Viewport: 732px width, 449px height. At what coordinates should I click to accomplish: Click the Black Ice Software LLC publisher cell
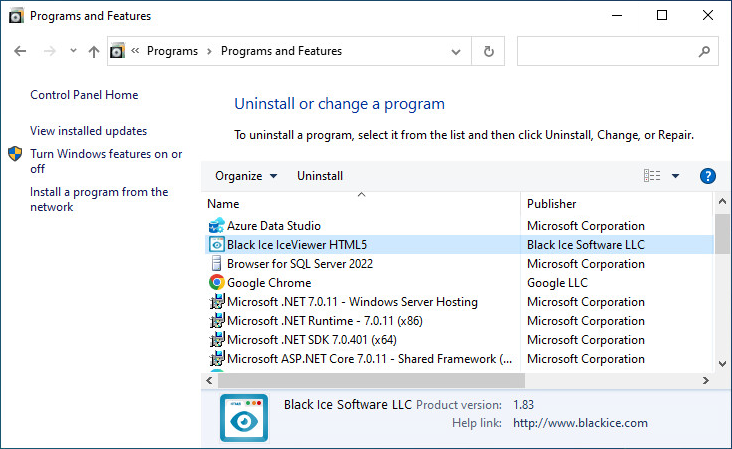click(x=586, y=245)
